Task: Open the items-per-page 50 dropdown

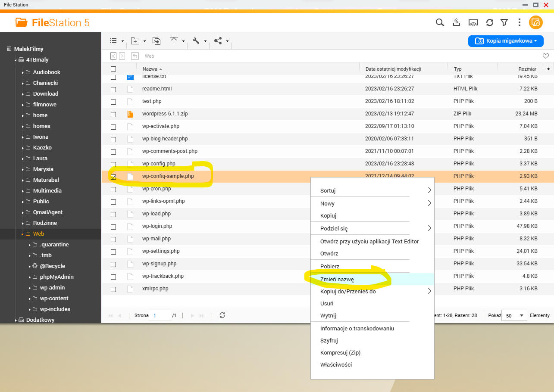Action: click(514, 315)
